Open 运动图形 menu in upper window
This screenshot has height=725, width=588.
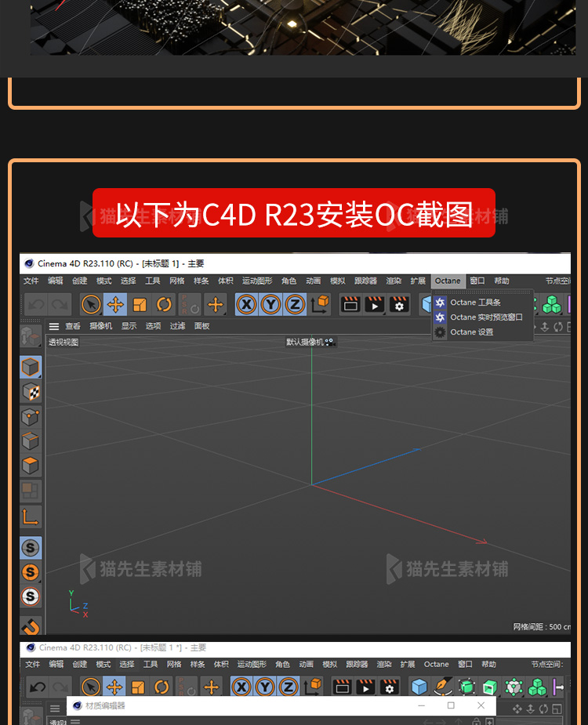pos(257,281)
